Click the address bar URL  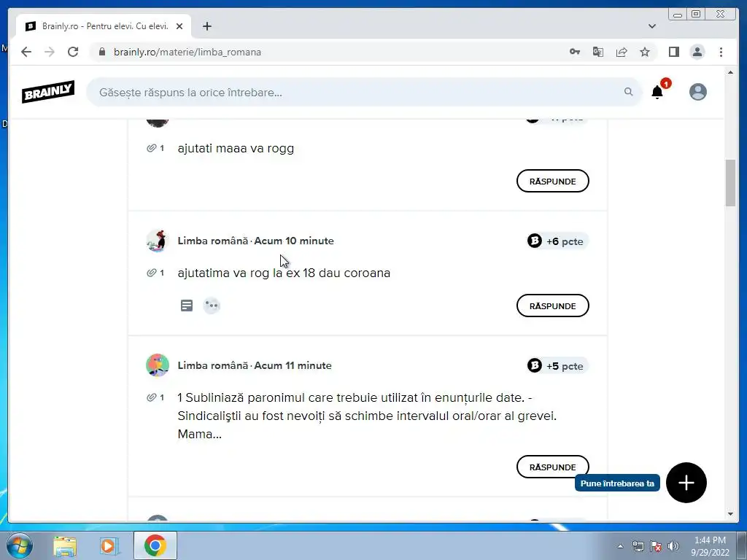[187, 52]
